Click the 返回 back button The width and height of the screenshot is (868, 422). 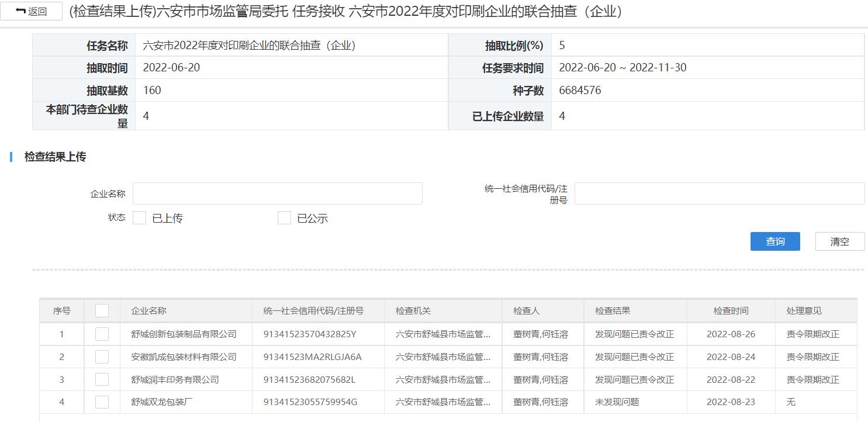[x=32, y=12]
